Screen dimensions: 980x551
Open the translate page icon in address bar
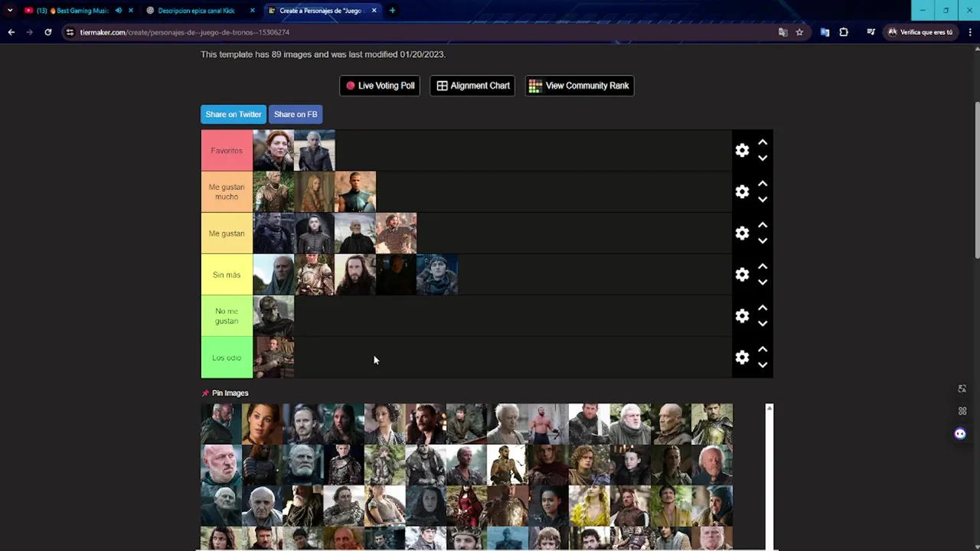click(x=782, y=32)
